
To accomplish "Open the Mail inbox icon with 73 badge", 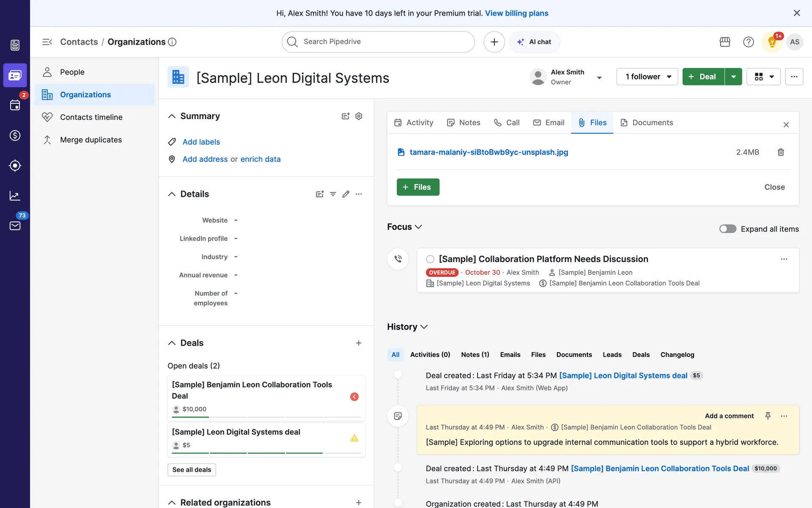I will (15, 226).
